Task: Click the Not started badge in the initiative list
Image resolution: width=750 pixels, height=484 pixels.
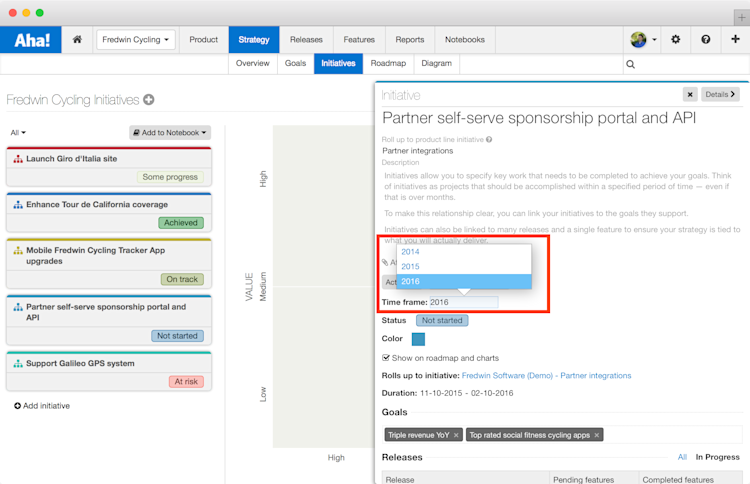Action: coord(177,336)
